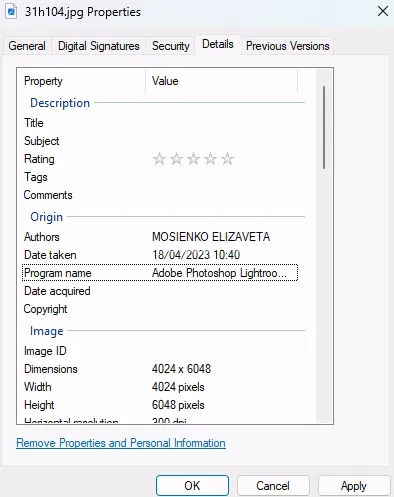The width and height of the screenshot is (394, 497).
Task: Select the Copyright property row
Action: click(x=160, y=309)
